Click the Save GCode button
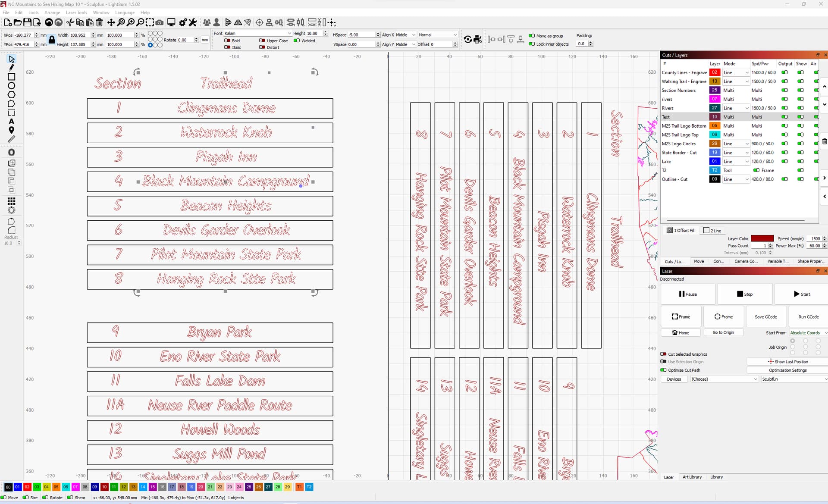This screenshot has width=828, height=504. click(765, 317)
